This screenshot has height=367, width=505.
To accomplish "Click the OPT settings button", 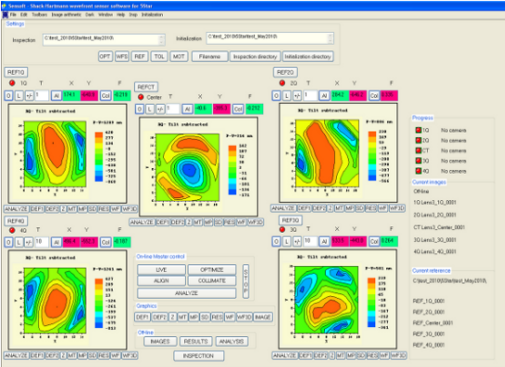I will point(105,56).
